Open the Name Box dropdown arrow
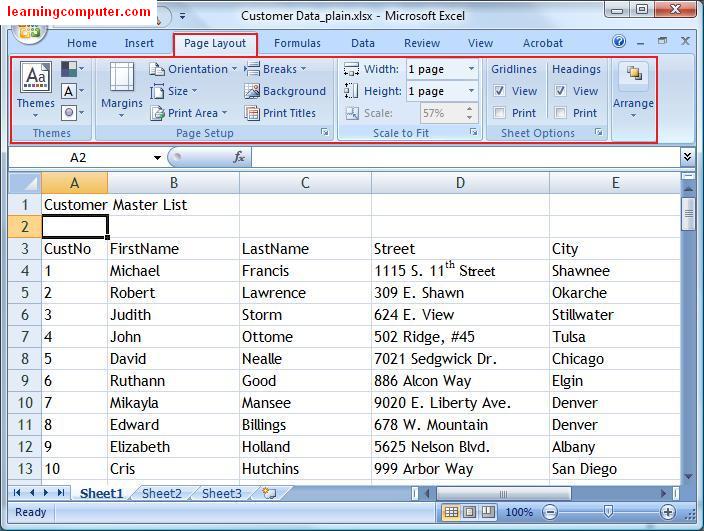 pos(157,158)
